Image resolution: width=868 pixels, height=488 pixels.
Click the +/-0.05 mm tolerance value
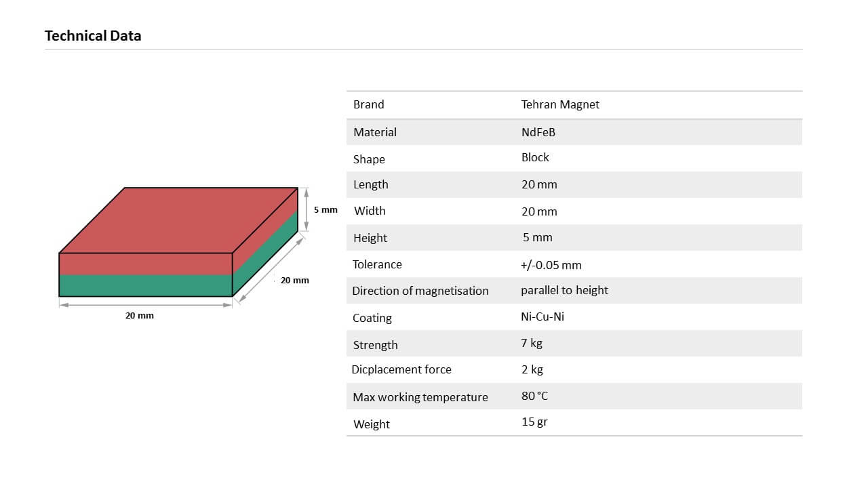(551, 265)
